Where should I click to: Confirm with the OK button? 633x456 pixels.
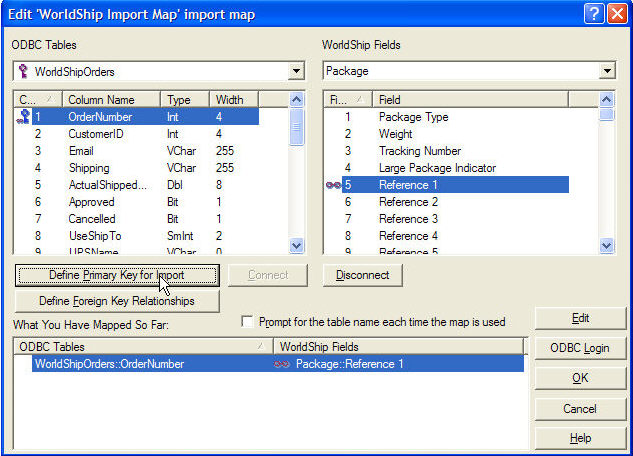(x=580, y=378)
